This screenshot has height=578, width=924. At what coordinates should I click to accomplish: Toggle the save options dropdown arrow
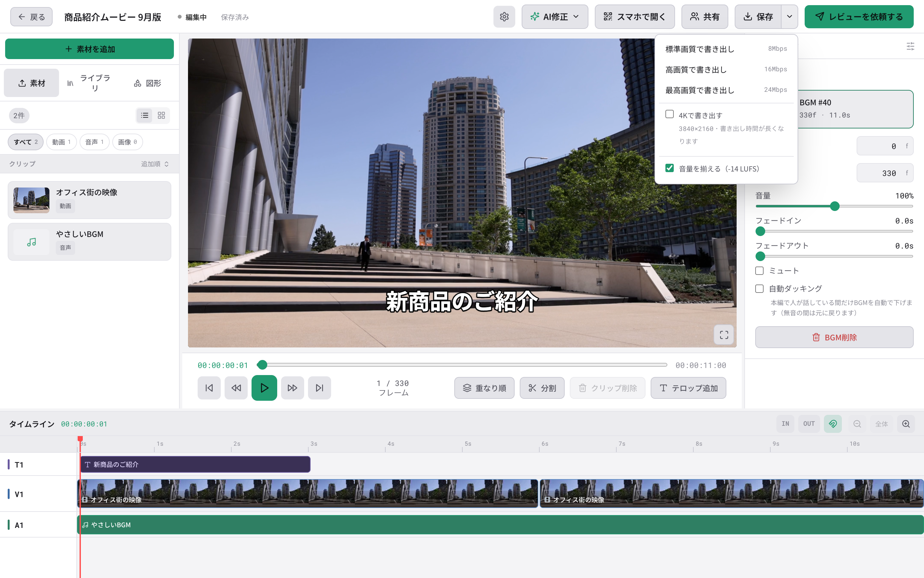pyautogui.click(x=789, y=17)
